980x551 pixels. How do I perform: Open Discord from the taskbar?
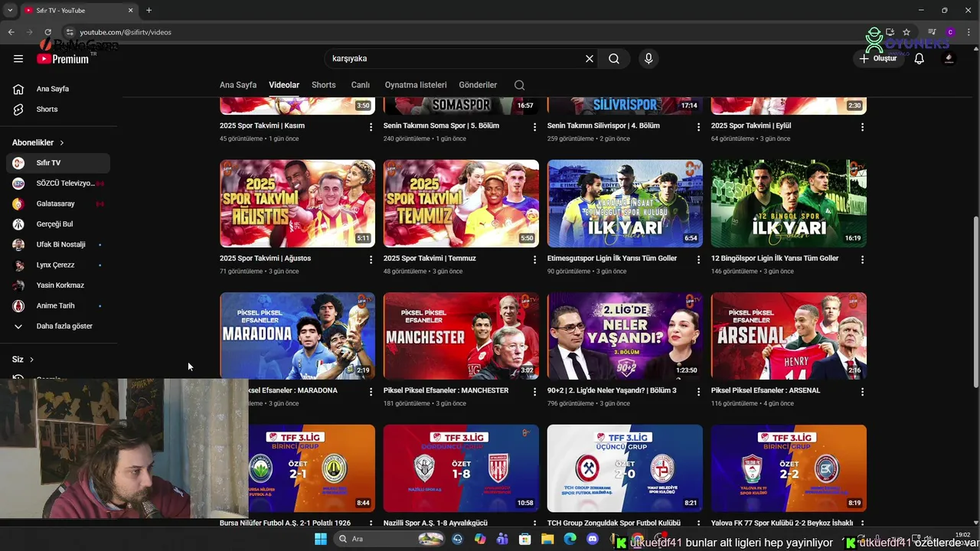click(x=592, y=539)
